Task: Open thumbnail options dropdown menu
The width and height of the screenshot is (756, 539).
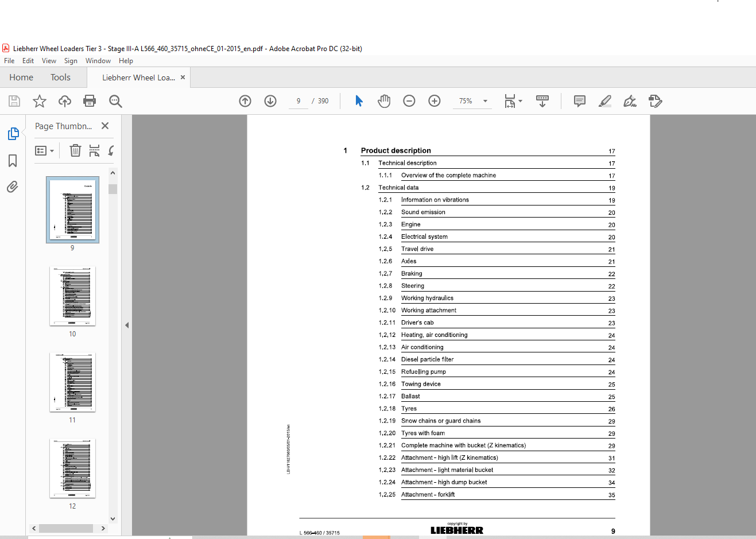Action: pyautogui.click(x=44, y=151)
